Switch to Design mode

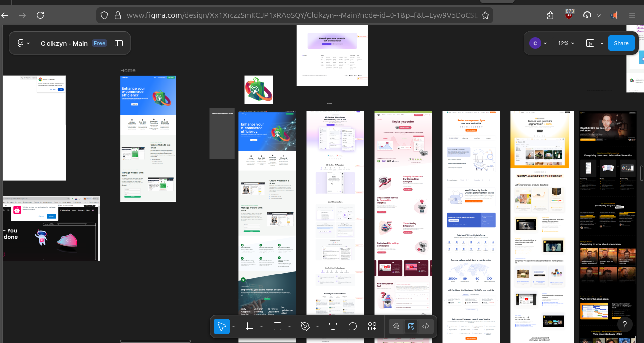(411, 326)
